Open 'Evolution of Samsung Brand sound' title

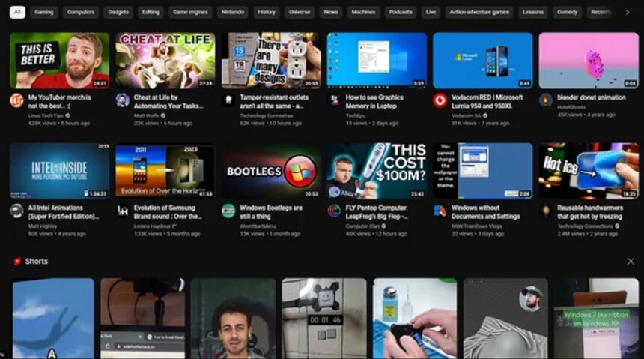click(x=168, y=212)
